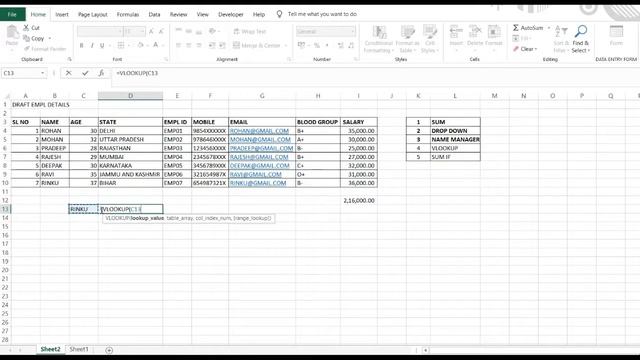Screen dimensions: 640x360
Task: Click lookup_value in the function tooltip
Action: tap(147, 218)
